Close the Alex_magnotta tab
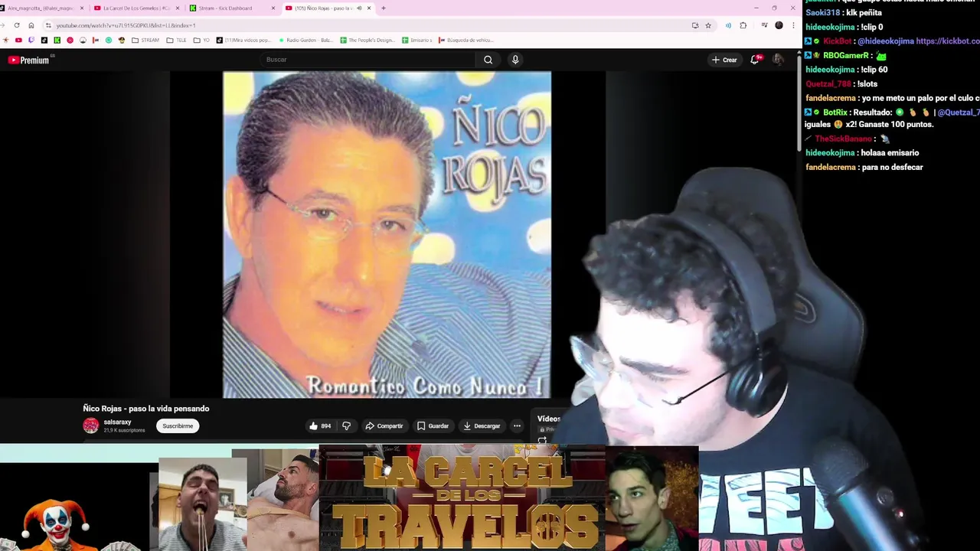Viewport: 980px width, 551px height. [82, 8]
